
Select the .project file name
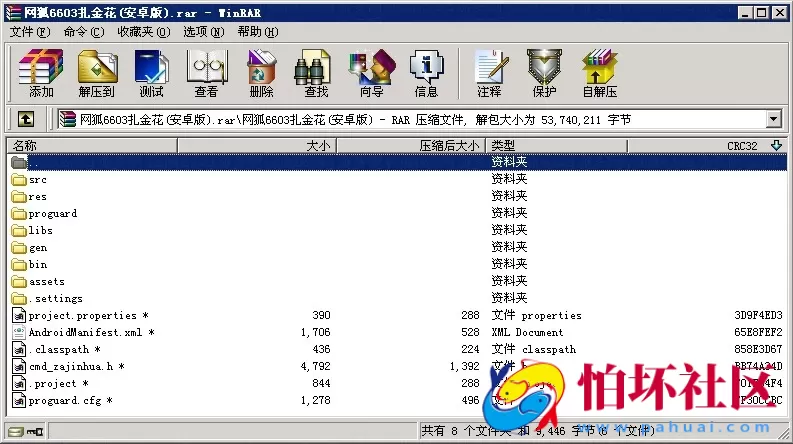coord(59,383)
